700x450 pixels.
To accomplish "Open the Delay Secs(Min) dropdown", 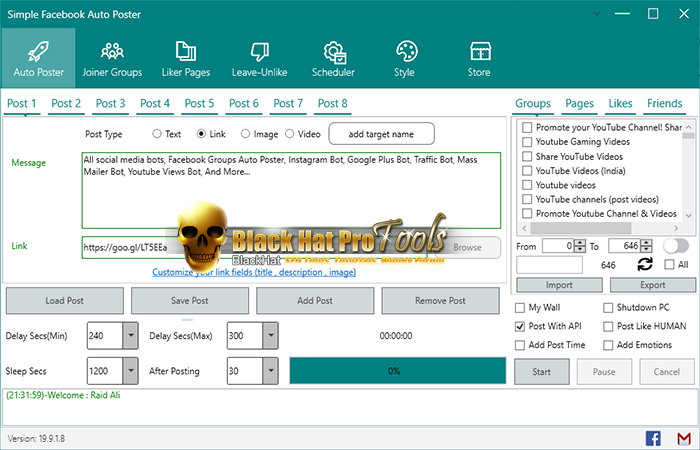I will pyautogui.click(x=130, y=336).
